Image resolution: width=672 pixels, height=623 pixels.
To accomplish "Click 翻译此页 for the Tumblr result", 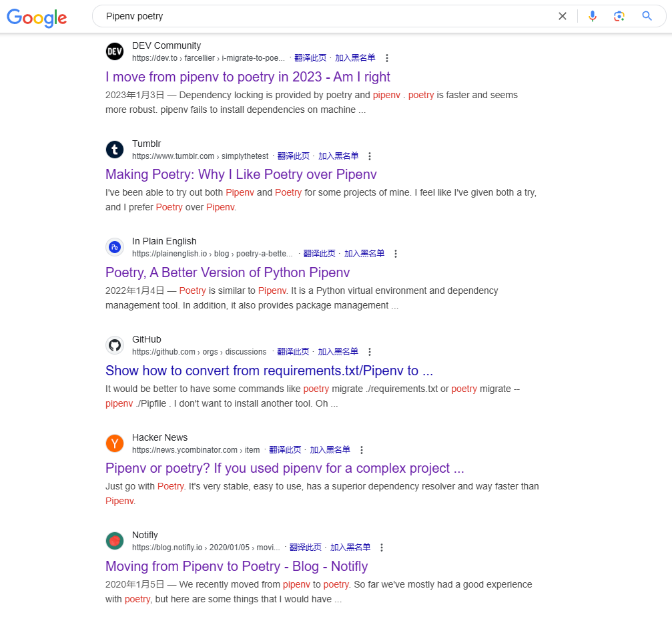I will pos(293,156).
